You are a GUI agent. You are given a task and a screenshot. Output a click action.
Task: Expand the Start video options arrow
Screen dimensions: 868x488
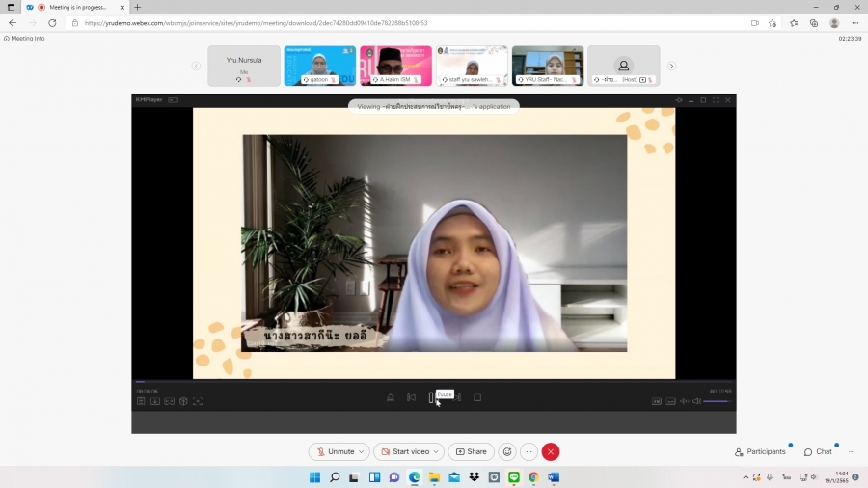(x=437, y=451)
